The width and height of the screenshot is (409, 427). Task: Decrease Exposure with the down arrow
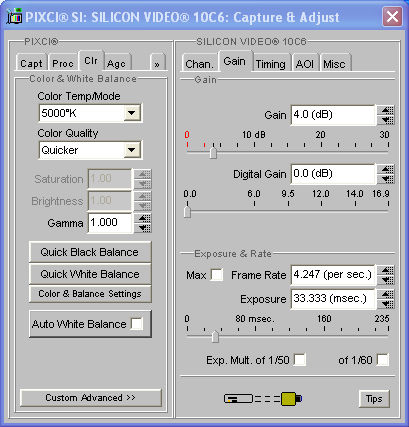(386, 304)
